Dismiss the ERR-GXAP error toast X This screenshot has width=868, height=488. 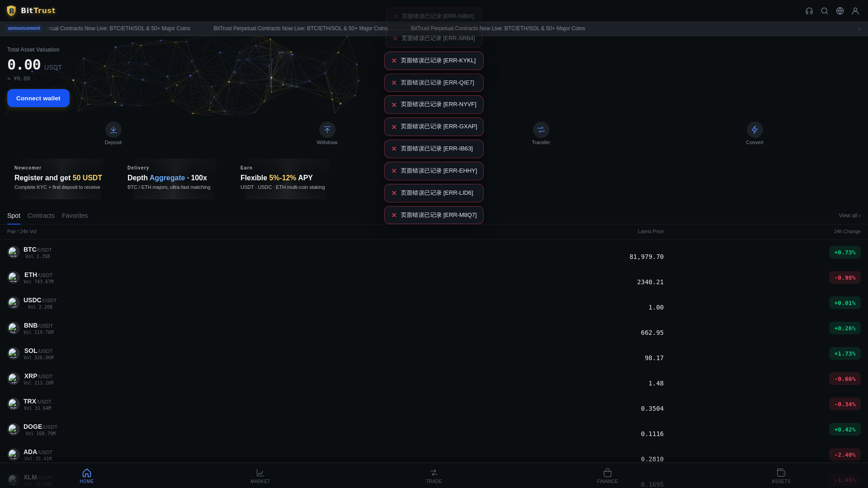point(394,127)
